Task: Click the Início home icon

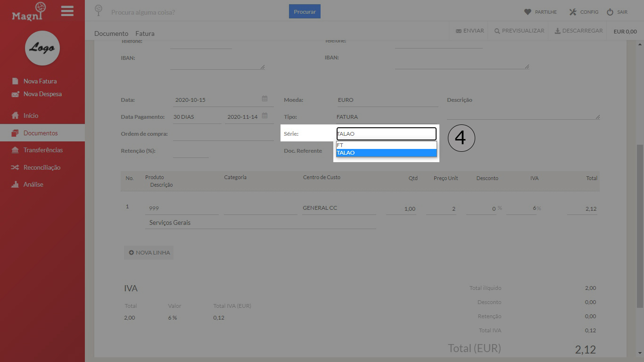Action: coord(15,115)
